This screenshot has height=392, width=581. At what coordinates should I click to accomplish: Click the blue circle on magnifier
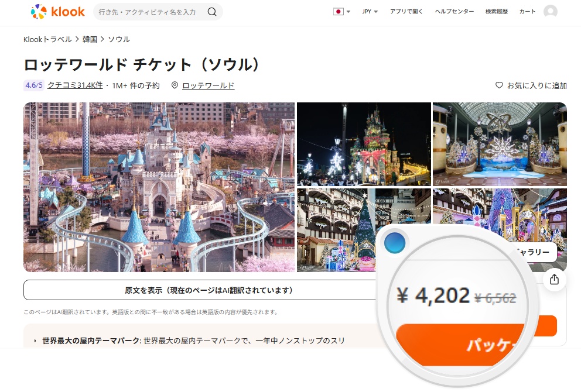pos(394,243)
